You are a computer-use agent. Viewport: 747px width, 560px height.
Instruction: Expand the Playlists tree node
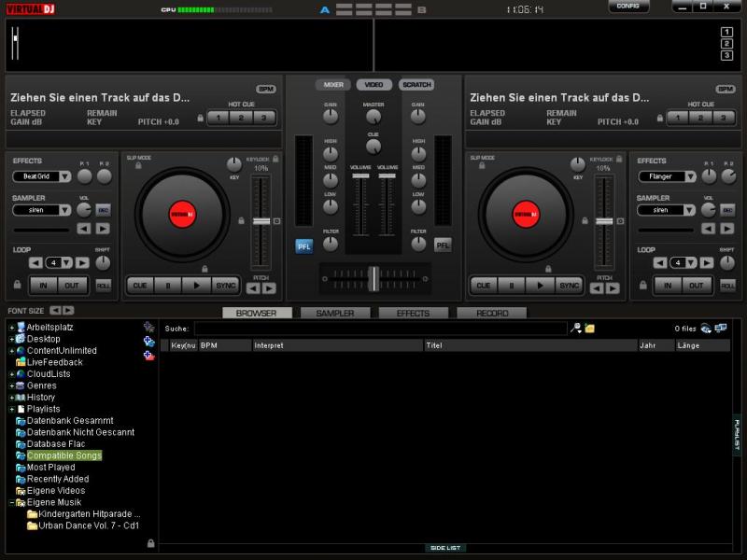click(11, 409)
